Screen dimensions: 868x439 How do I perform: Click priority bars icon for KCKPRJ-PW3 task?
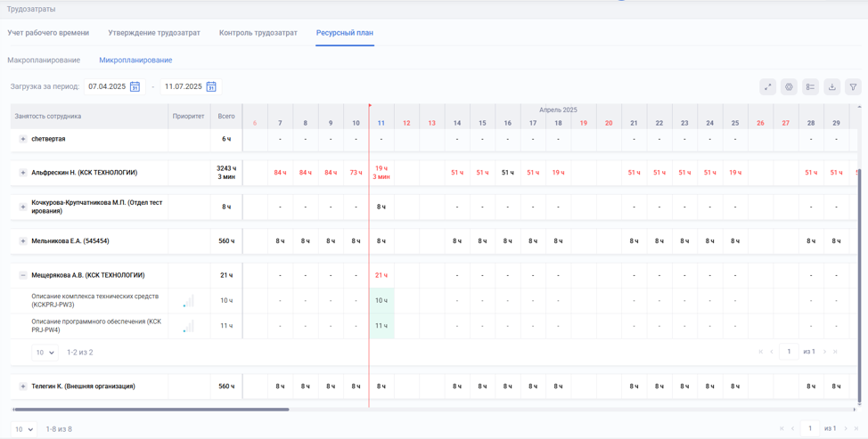point(188,301)
